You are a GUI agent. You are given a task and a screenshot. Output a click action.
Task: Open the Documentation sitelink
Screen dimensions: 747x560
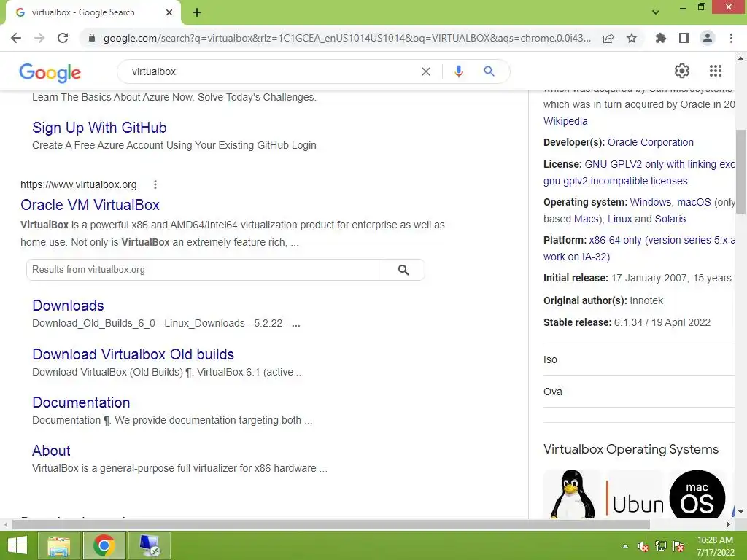click(x=81, y=402)
